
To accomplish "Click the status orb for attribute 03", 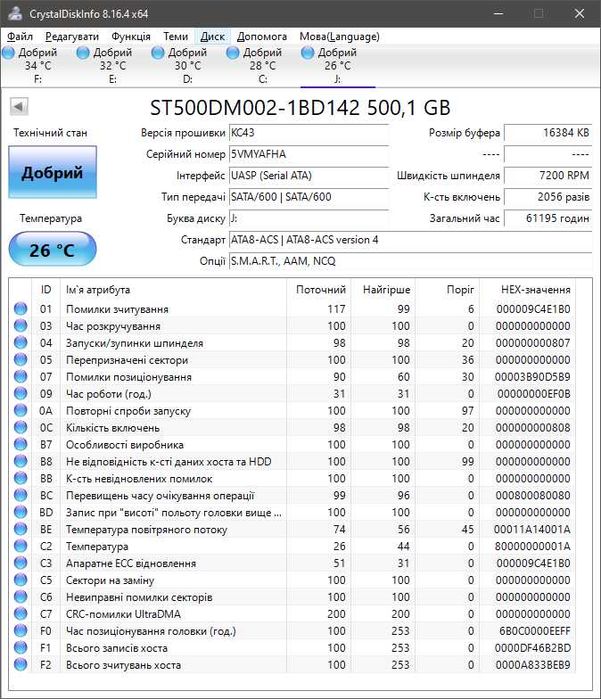I will pyautogui.click(x=21, y=325).
